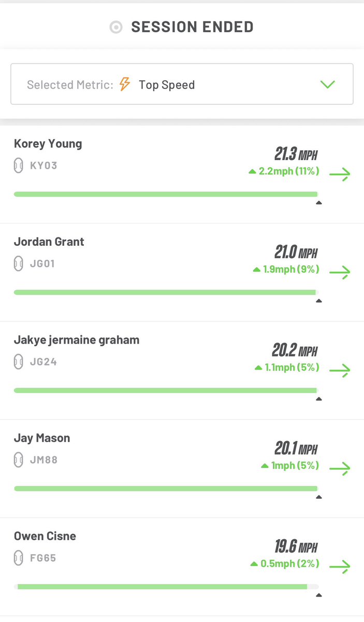Open Jordan Grant's details arrow
This screenshot has width=364, height=622.
point(340,272)
